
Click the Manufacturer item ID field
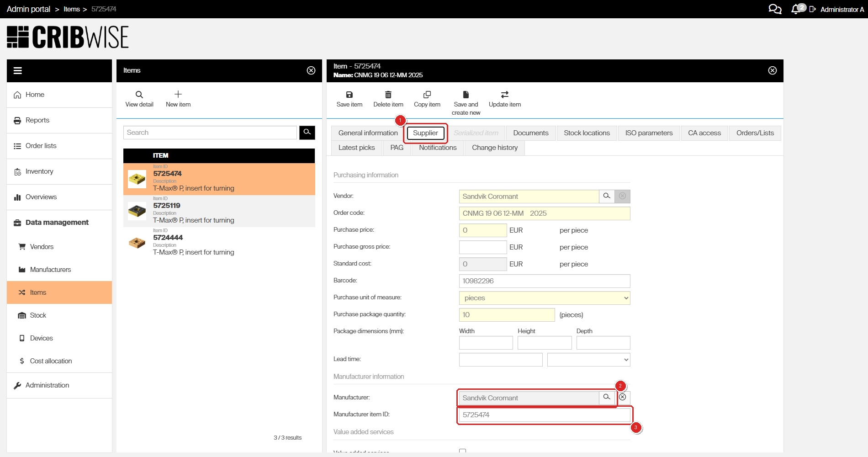click(x=545, y=415)
